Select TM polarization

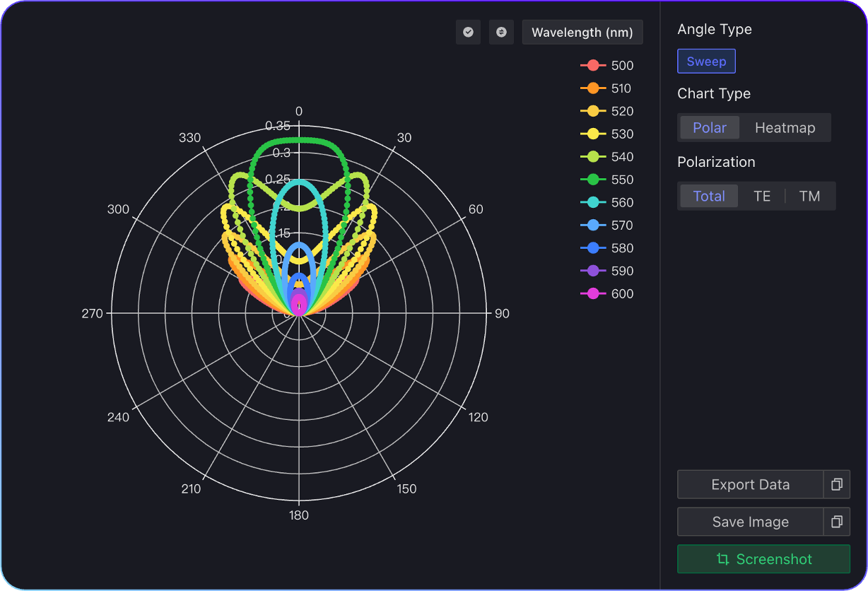(x=809, y=197)
